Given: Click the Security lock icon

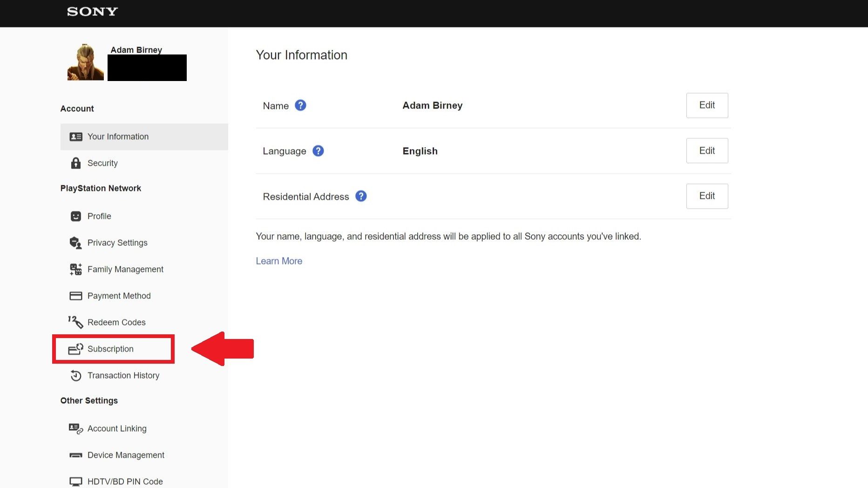Looking at the screenshot, I should coord(75,163).
